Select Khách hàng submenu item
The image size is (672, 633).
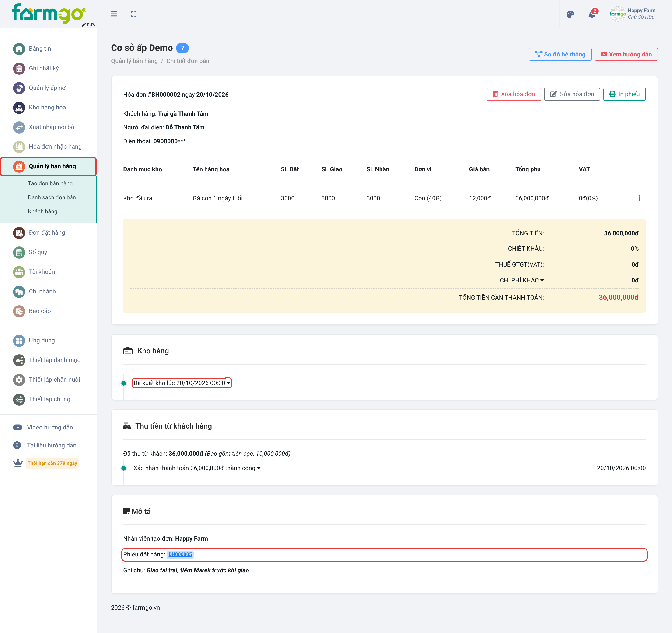43,211
